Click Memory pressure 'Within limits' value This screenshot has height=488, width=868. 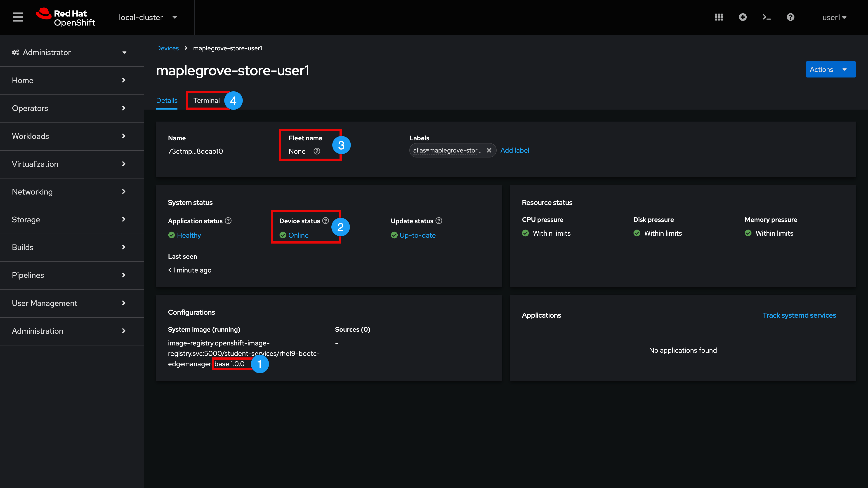774,233
